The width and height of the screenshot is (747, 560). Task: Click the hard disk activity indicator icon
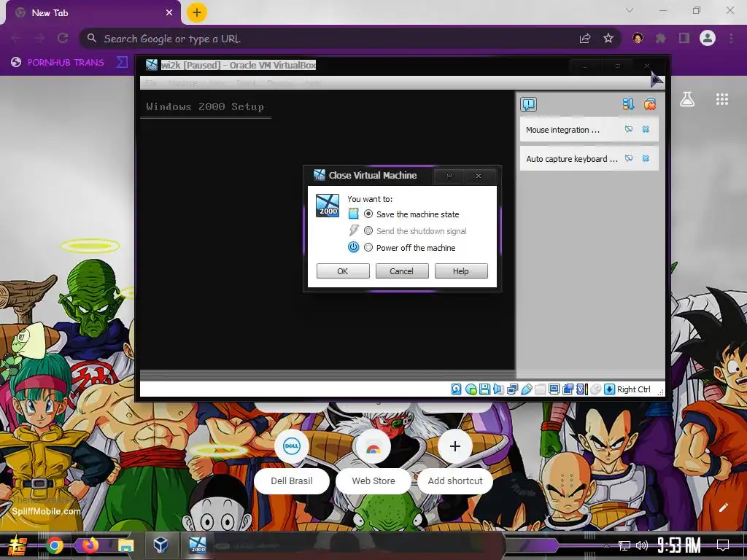click(457, 389)
